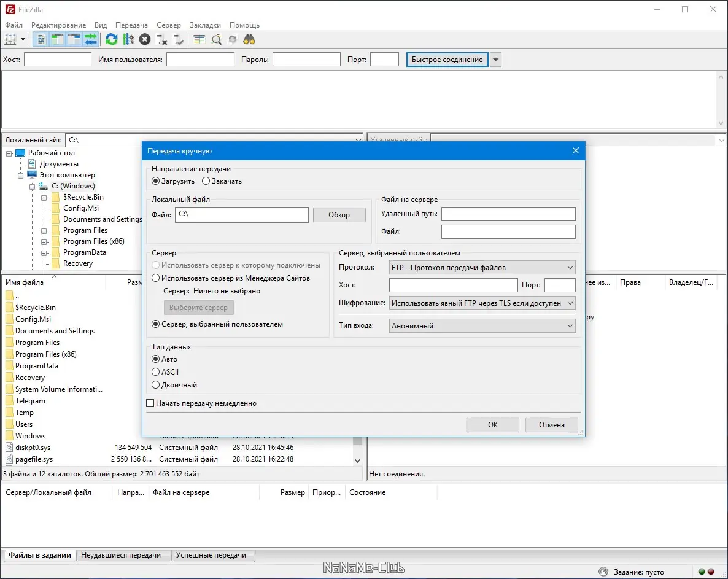
Task: Click queue status icon near Задание
Action: 603,572
